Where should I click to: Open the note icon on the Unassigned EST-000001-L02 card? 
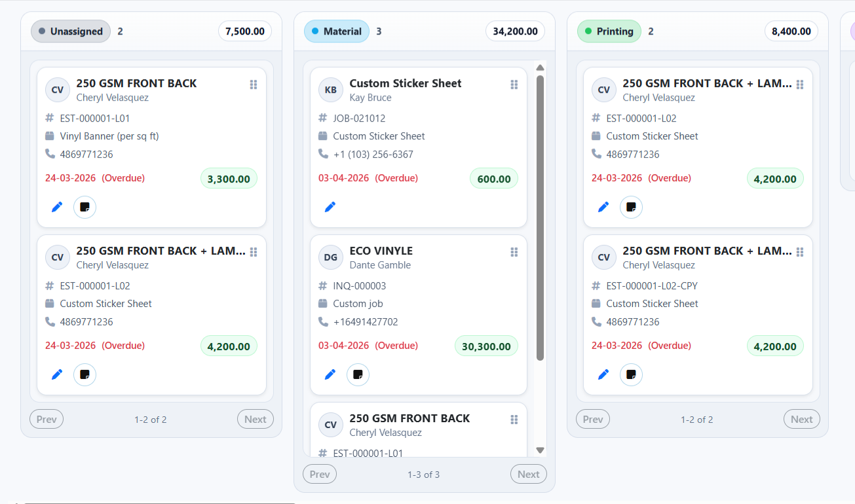click(x=85, y=375)
